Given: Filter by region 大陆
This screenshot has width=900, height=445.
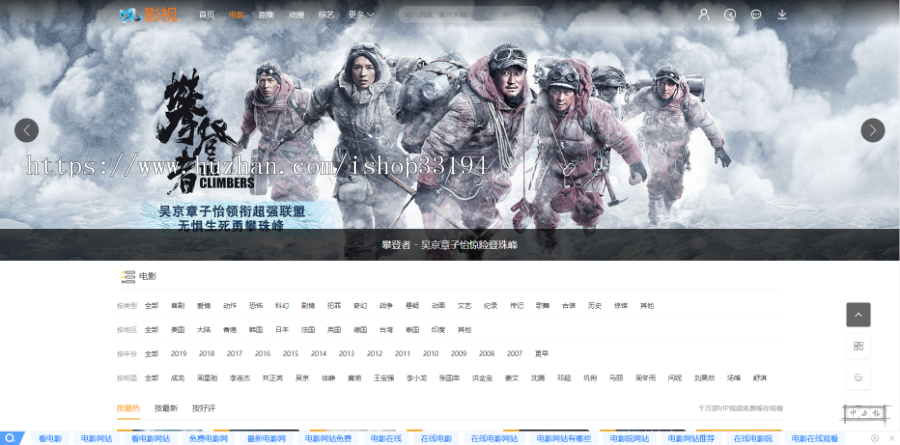Looking at the screenshot, I should click(204, 330).
